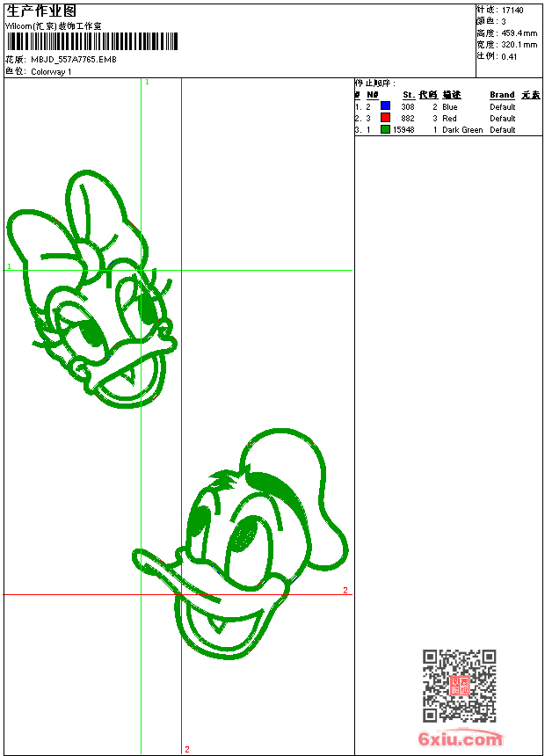Click the QR code image
The height and width of the screenshot is (756, 545).
(x=460, y=686)
